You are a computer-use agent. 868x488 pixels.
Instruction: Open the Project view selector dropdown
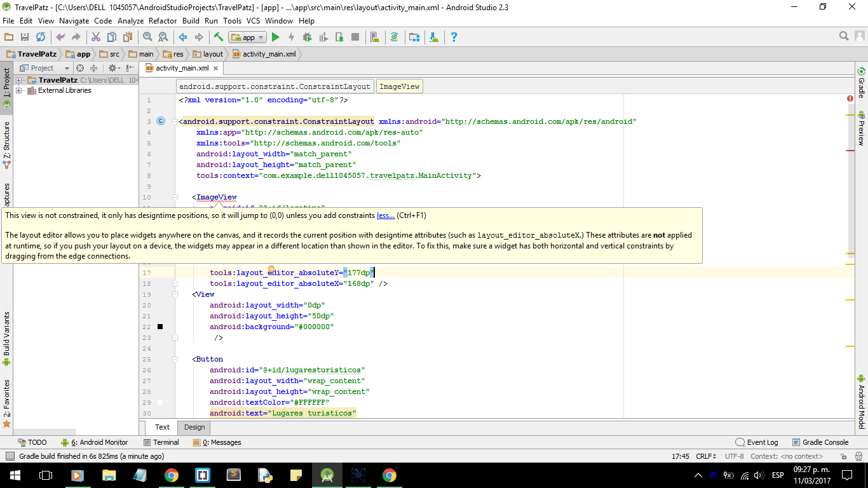(x=44, y=68)
